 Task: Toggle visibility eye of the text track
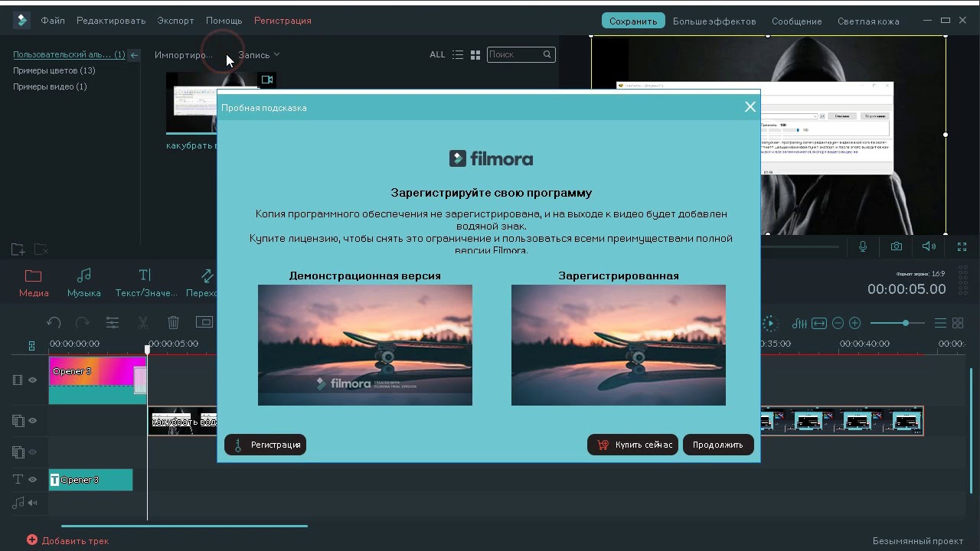(x=33, y=480)
